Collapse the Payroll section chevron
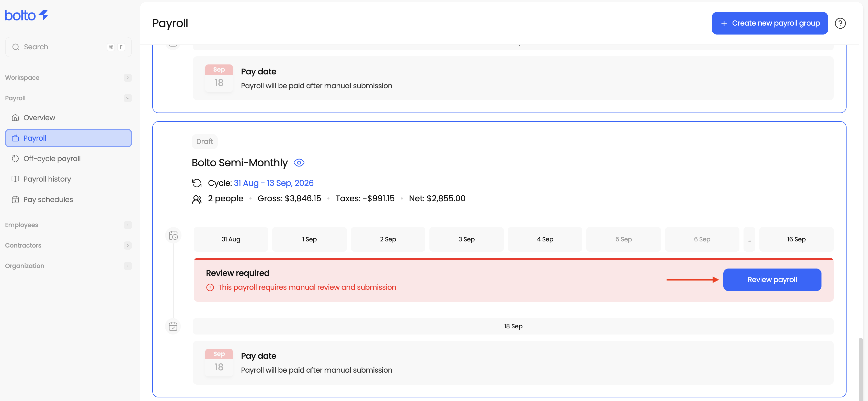Screen dimensions: 868x401 point(127,98)
